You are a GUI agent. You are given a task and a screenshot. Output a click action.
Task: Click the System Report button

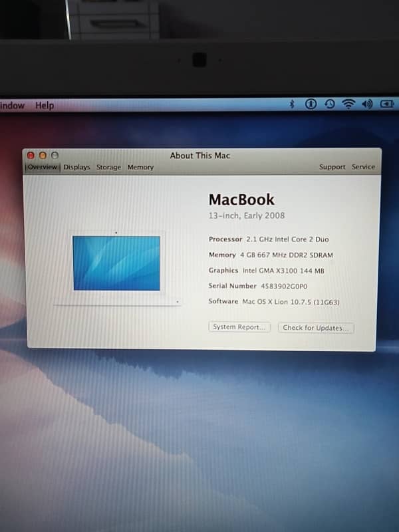click(239, 327)
